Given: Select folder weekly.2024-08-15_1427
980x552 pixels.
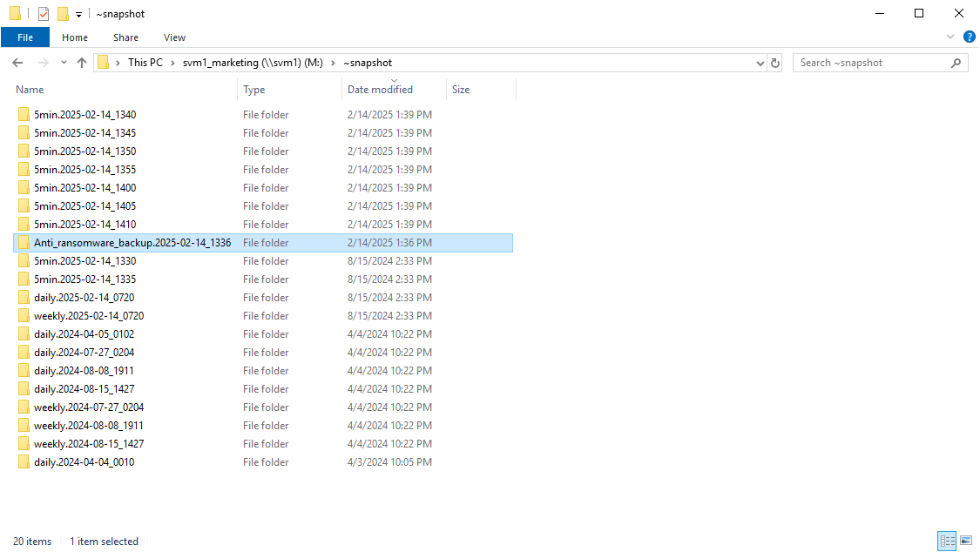Looking at the screenshot, I should point(89,444).
